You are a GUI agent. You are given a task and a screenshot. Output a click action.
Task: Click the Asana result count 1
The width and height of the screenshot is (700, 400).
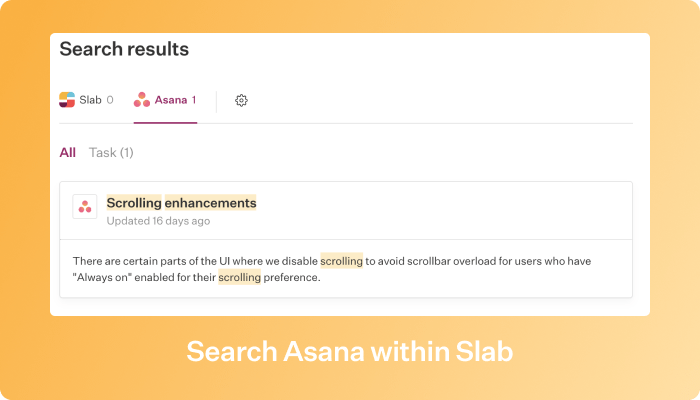click(194, 100)
